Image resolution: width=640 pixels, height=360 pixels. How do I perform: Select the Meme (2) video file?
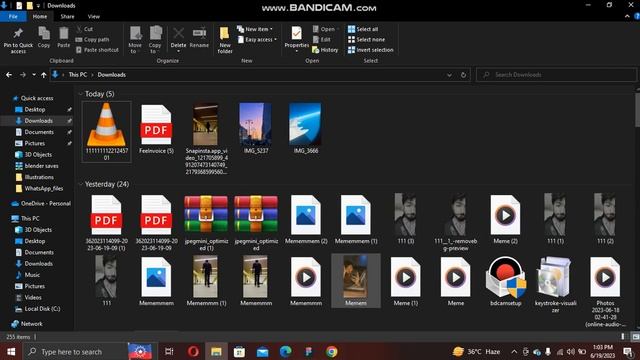(x=505, y=220)
